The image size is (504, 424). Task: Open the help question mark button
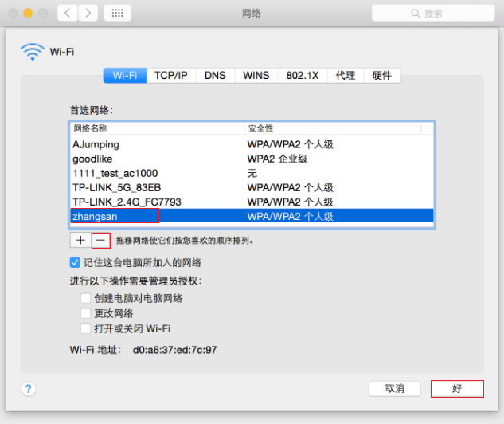(x=29, y=389)
